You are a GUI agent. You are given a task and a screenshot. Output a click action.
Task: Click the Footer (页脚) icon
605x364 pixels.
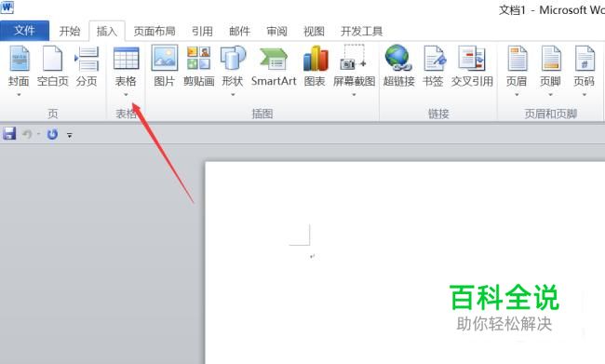pos(551,59)
